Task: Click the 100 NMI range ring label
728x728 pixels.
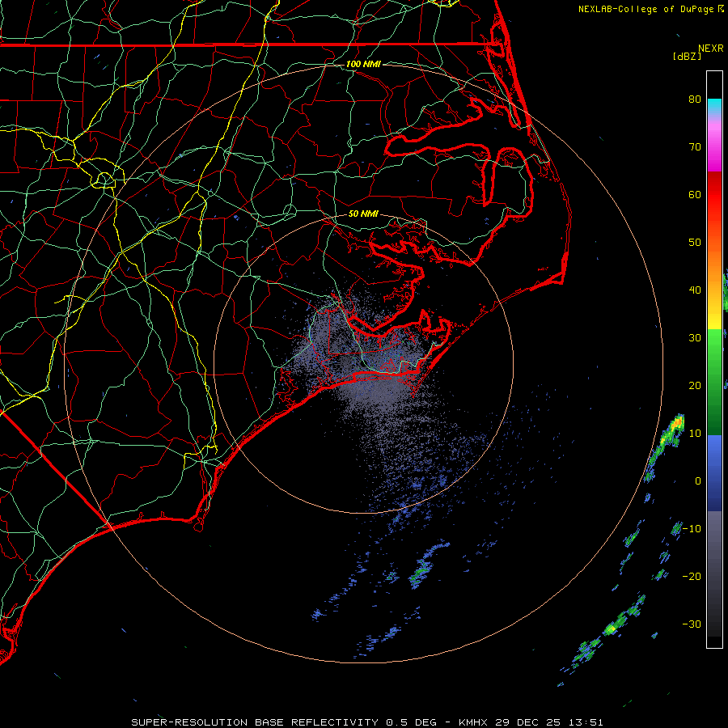Action: 363,64
